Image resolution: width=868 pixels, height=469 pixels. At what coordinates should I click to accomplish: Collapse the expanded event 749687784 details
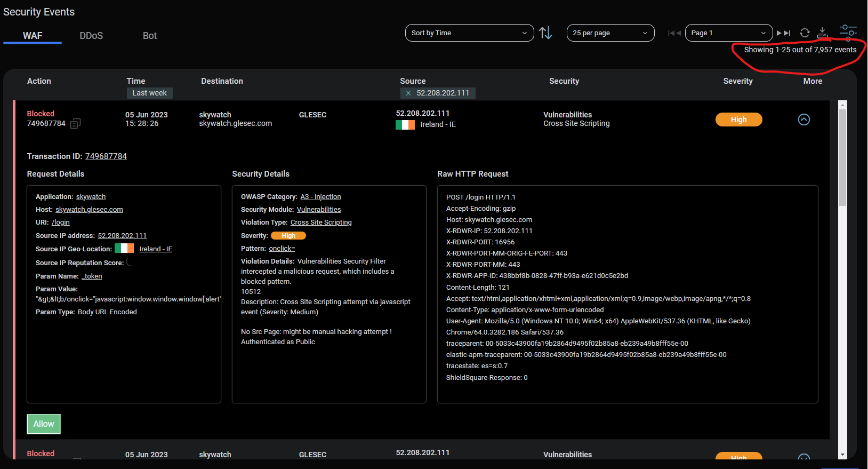(x=804, y=120)
